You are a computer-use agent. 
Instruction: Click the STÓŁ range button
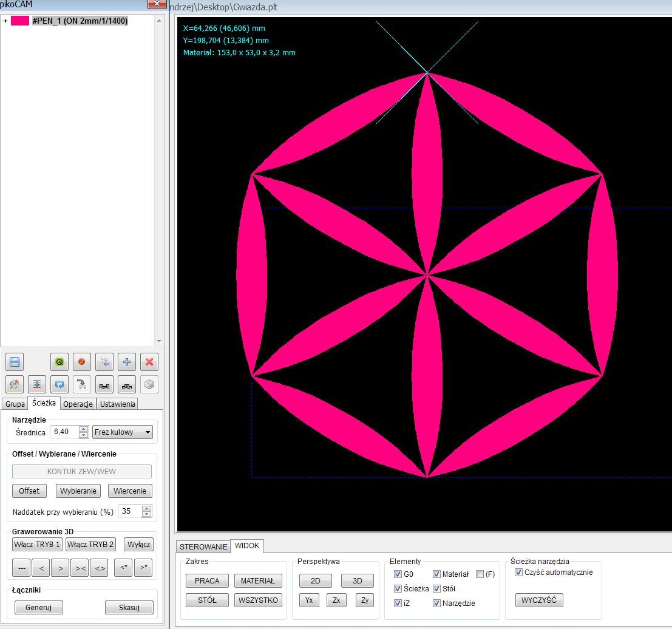point(207,600)
